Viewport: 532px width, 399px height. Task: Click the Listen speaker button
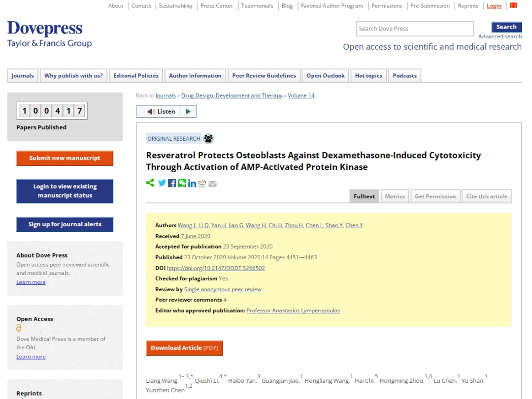pyautogui.click(x=158, y=112)
